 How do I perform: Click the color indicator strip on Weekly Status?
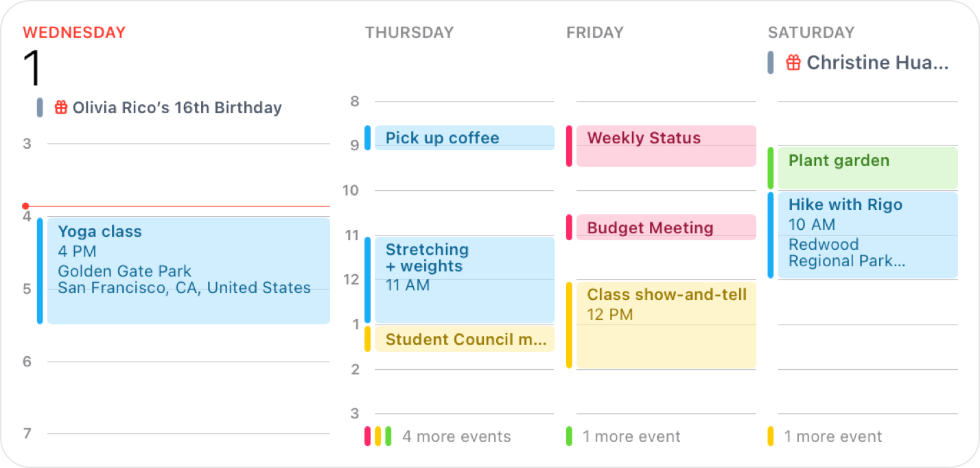coord(568,146)
